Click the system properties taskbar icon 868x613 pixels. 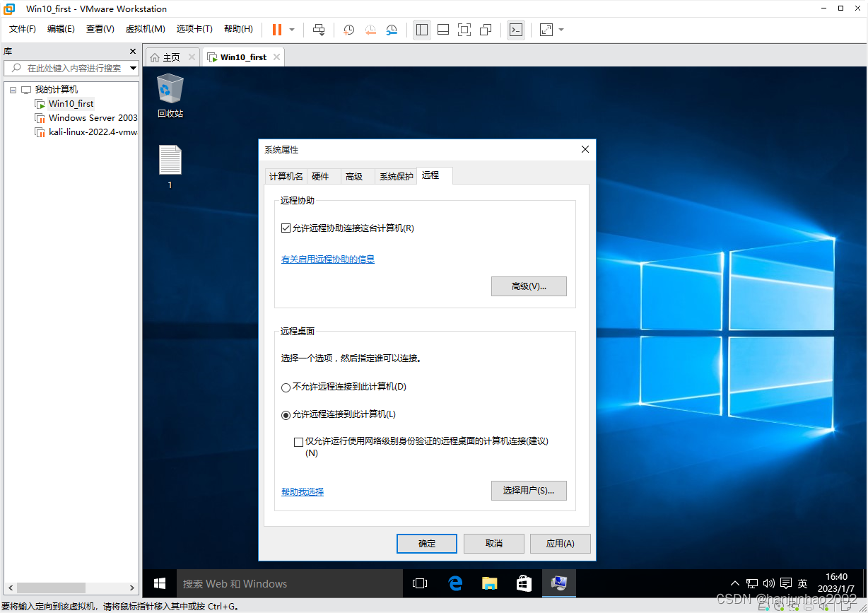[x=559, y=584]
